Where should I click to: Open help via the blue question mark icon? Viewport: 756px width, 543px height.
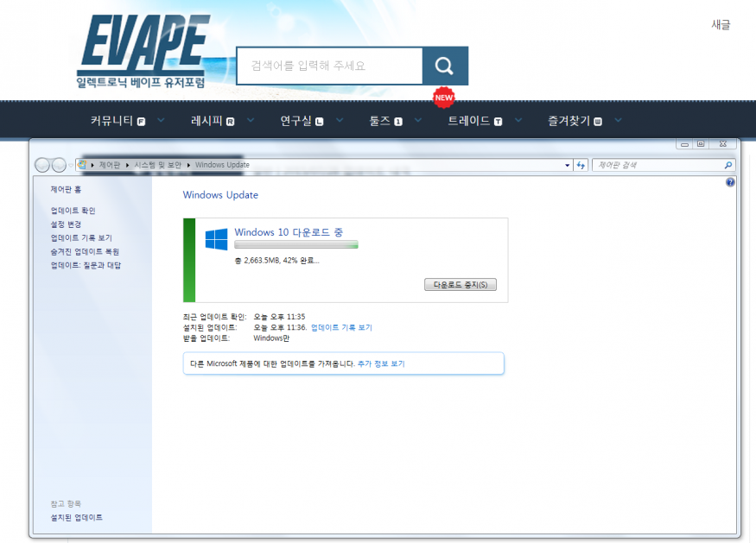pyautogui.click(x=730, y=182)
